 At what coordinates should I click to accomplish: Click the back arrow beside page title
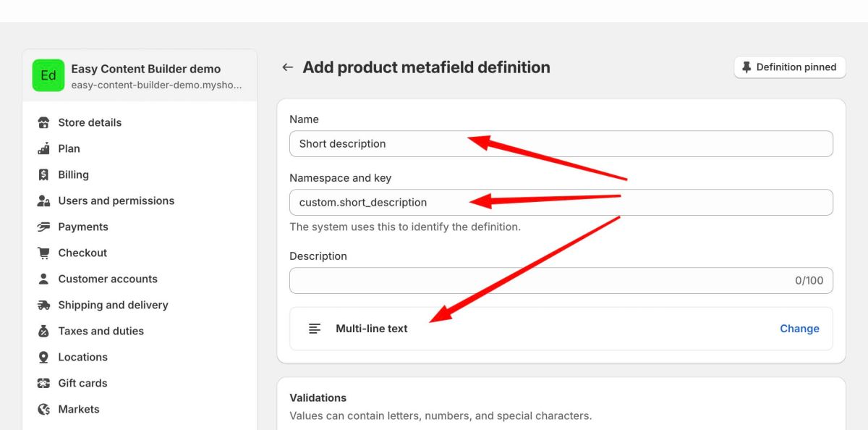pos(287,67)
